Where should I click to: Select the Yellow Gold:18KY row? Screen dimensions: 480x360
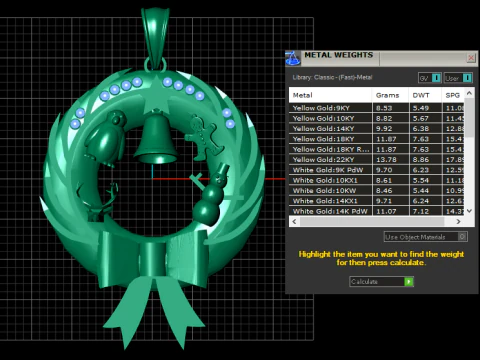(377, 139)
